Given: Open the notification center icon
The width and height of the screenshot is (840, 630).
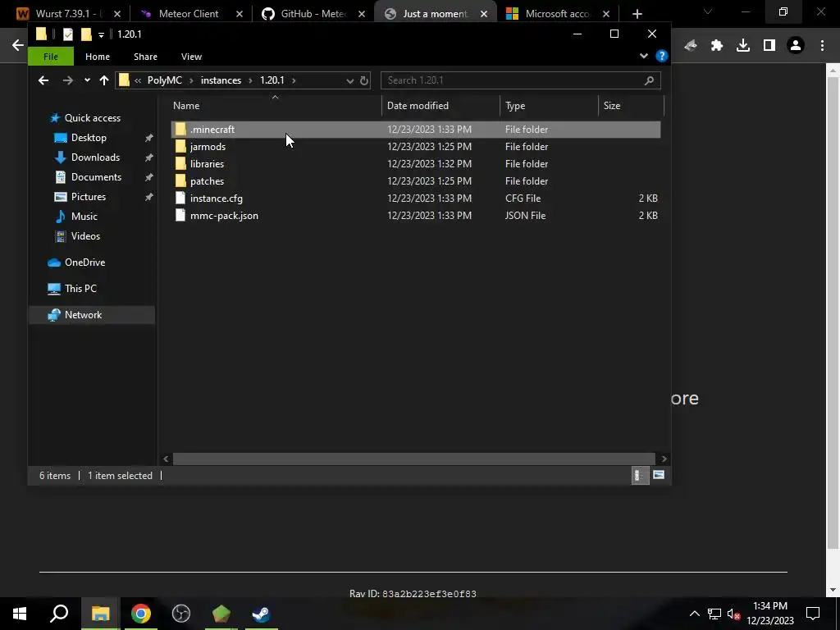Looking at the screenshot, I should point(813,614).
